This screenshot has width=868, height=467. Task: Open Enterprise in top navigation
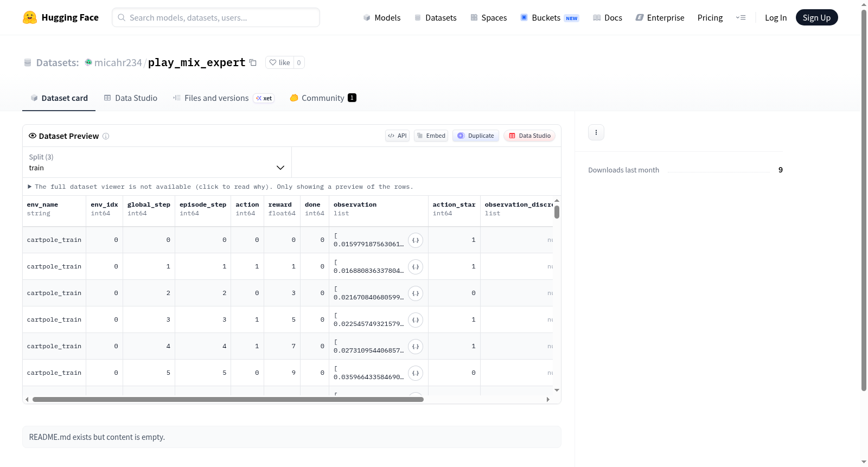pyautogui.click(x=660, y=17)
